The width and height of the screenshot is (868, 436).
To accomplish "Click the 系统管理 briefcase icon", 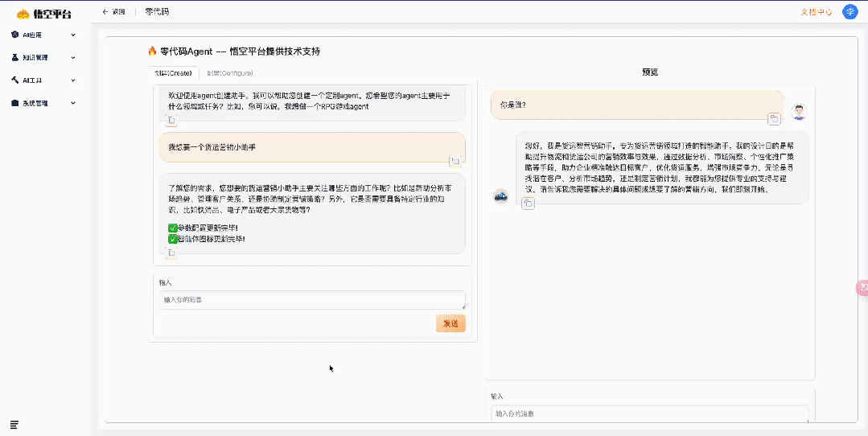I will pos(15,103).
